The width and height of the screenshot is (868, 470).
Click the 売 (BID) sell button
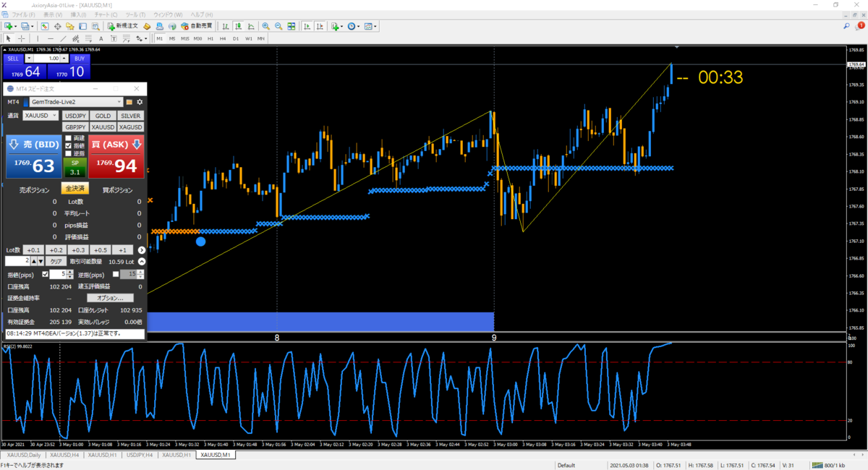pyautogui.click(x=33, y=157)
